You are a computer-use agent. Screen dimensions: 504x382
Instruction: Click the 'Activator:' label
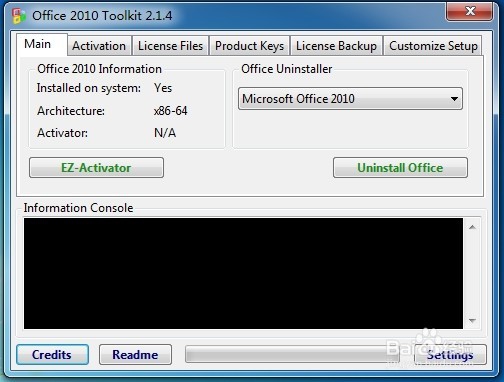62,133
